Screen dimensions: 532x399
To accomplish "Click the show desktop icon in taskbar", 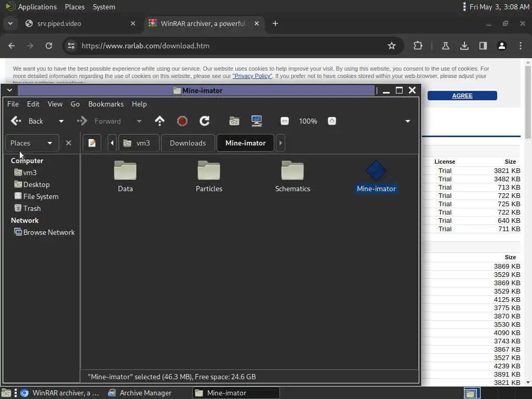I will [x=6, y=393].
